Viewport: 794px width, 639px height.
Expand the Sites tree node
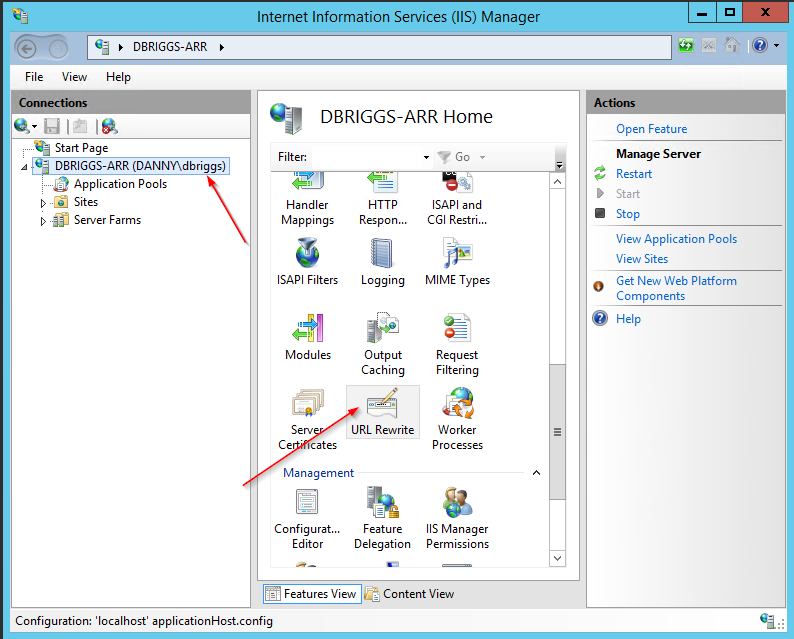[43, 203]
